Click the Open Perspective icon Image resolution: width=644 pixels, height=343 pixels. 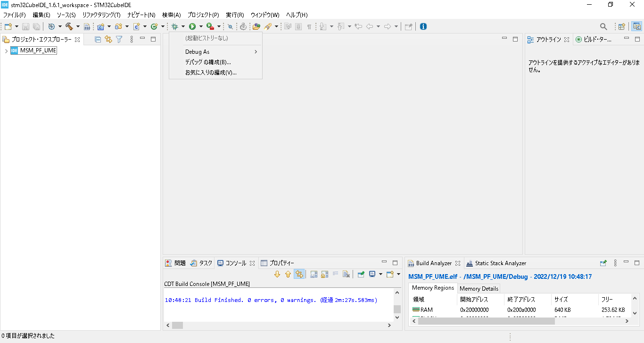pyautogui.click(x=622, y=26)
